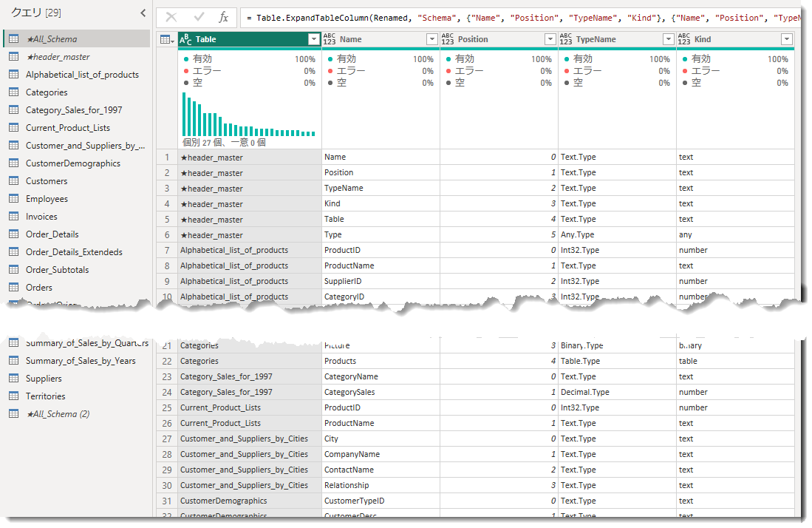Viewport: 812px width, 528px height.
Task: Open the Name column filter dropdown
Action: click(432, 39)
